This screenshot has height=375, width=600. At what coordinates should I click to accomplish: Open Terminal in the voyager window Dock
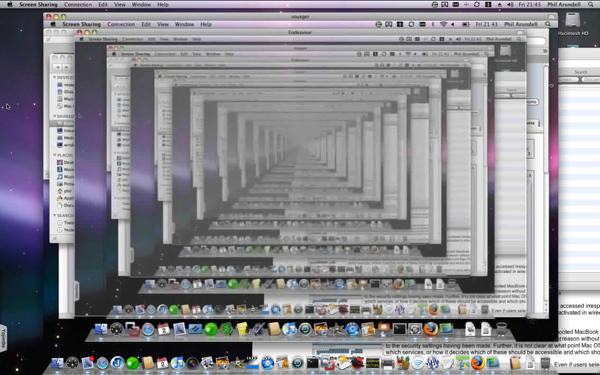pos(399,329)
